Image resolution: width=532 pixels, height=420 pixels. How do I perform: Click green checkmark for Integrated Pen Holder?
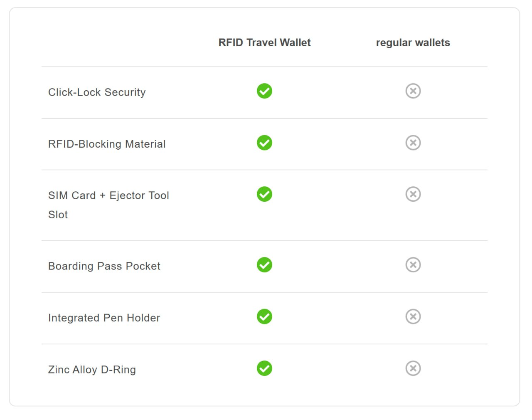[264, 316]
